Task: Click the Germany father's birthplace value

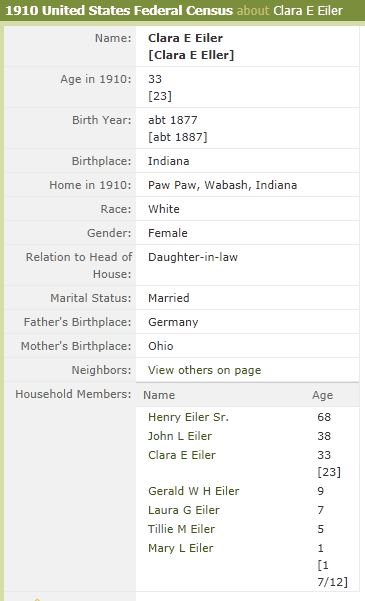Action: [x=173, y=322]
